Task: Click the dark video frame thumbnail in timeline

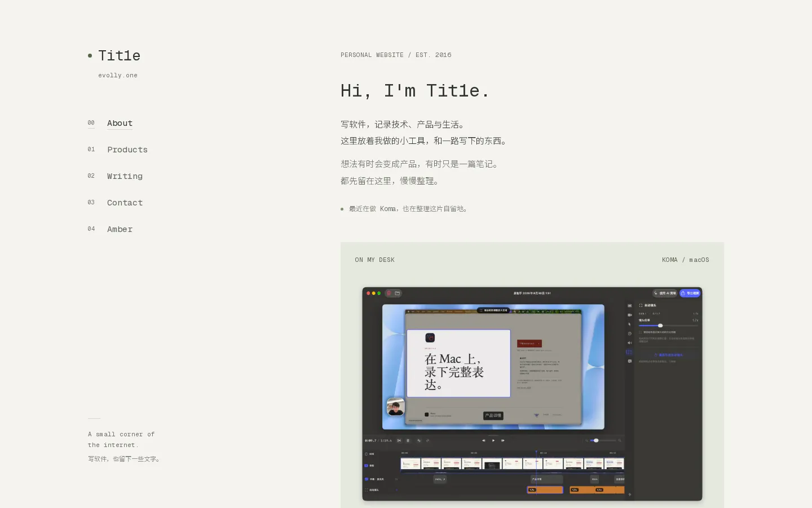Action: [492, 464]
